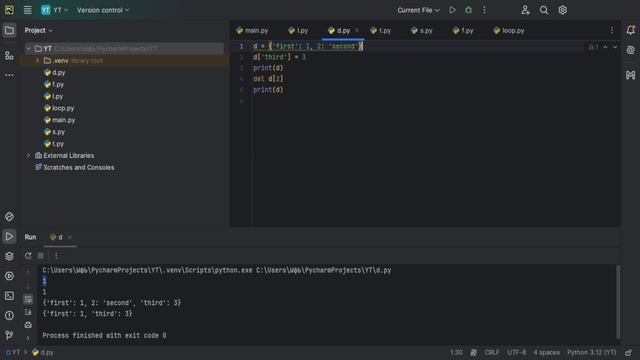Viewport: 640px width, 360px height.
Task: Open the Version control dropdown
Action: click(103, 10)
